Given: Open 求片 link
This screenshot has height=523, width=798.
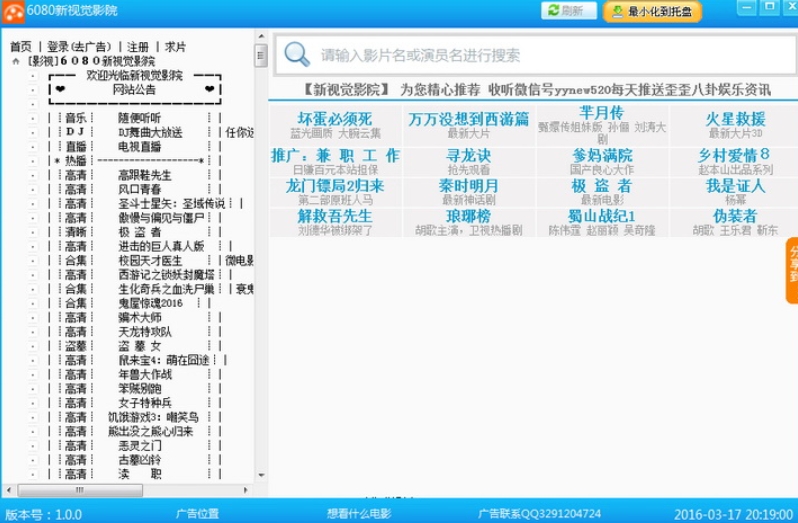Looking at the screenshot, I should click(175, 47).
